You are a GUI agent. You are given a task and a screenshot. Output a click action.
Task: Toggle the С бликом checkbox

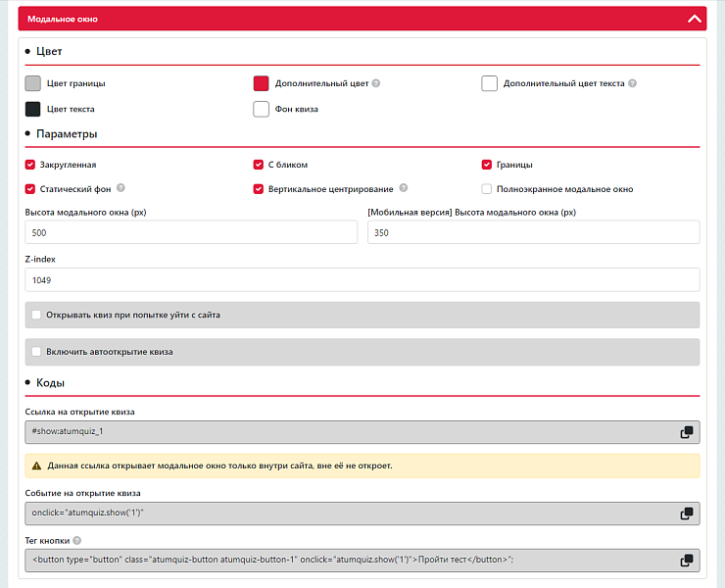tap(259, 165)
